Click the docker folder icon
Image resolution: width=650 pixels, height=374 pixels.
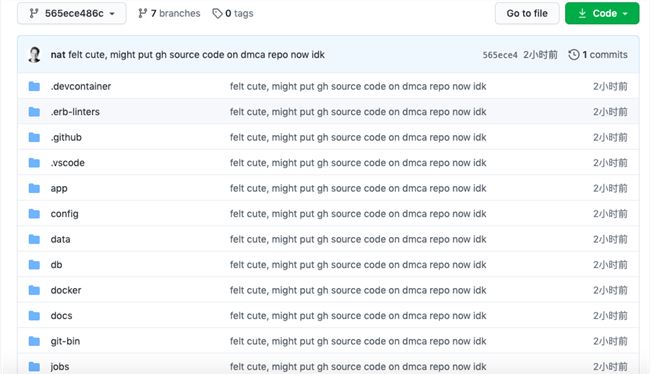pos(34,290)
